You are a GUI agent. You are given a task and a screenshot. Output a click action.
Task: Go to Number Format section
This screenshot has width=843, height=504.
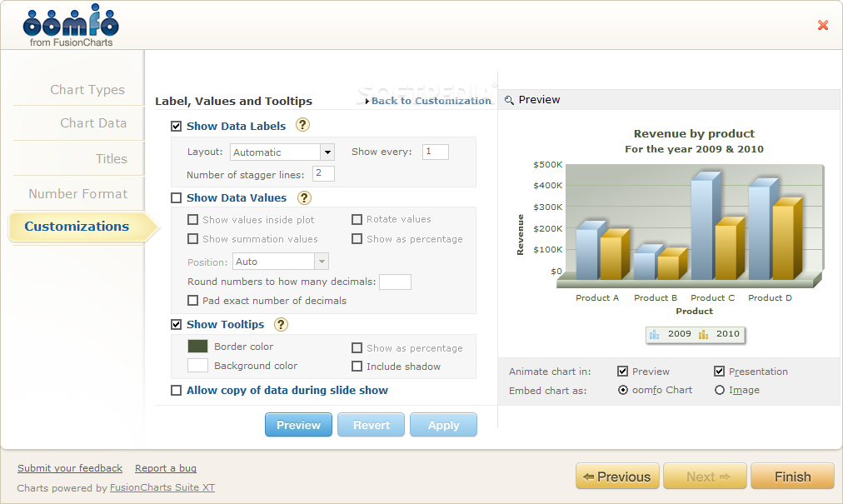coord(78,193)
